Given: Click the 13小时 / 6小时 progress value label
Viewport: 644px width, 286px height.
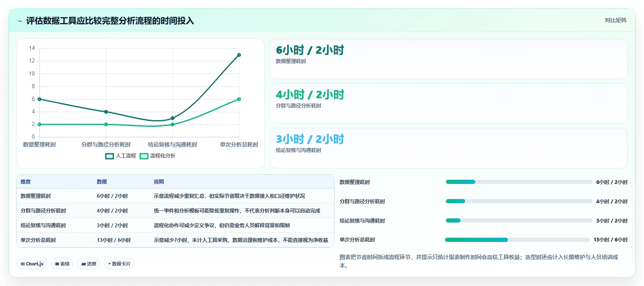Looking at the screenshot, I should point(610,240).
